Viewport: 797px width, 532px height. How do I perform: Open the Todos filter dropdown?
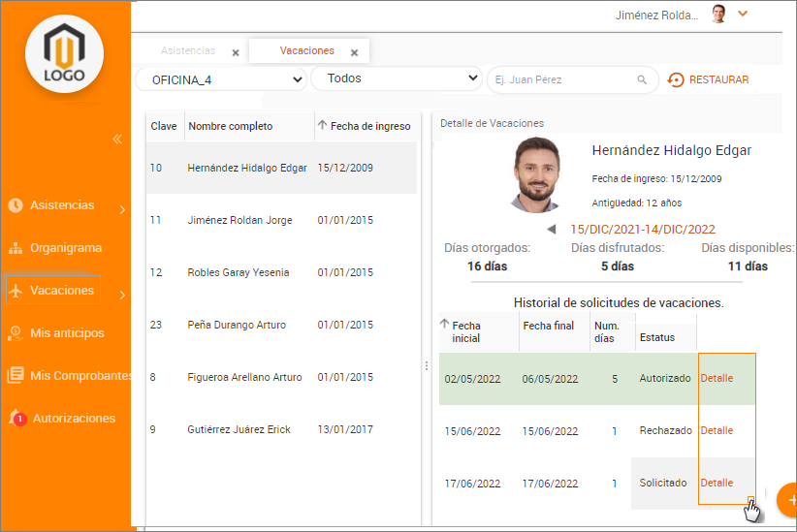(x=397, y=78)
